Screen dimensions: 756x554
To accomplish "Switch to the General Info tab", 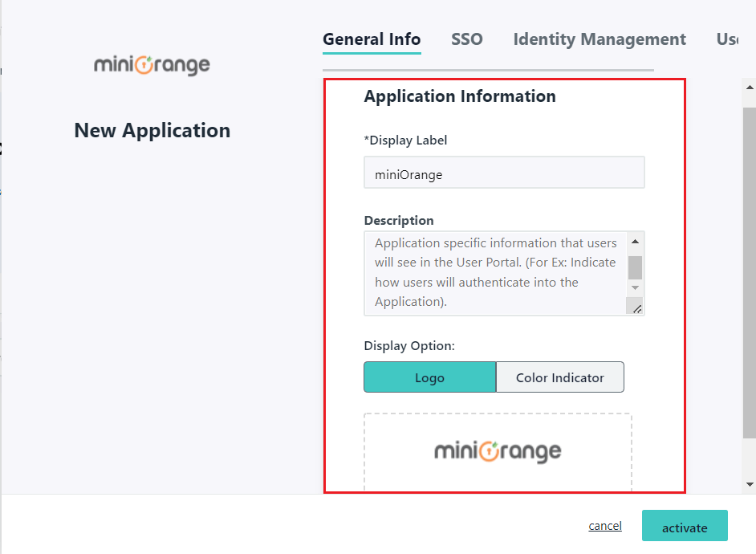I will click(372, 39).
